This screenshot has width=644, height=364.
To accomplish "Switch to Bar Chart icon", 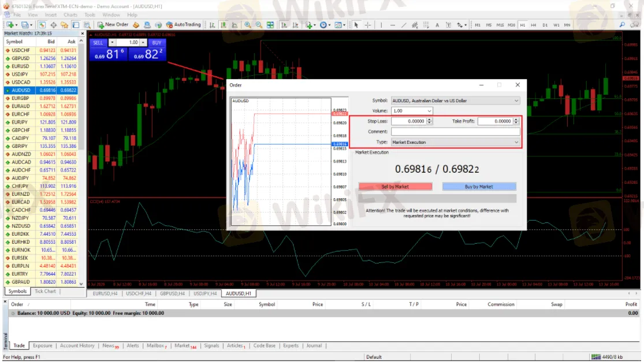I will click(212, 25).
